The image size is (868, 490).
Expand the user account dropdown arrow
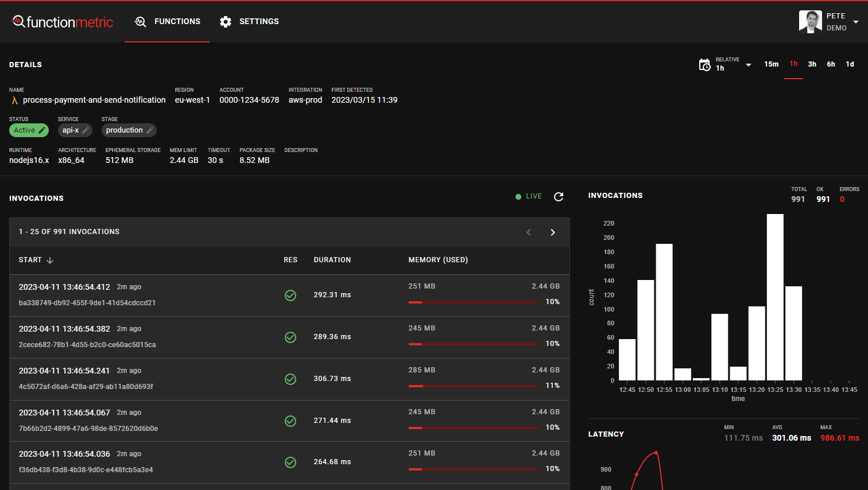856,22
